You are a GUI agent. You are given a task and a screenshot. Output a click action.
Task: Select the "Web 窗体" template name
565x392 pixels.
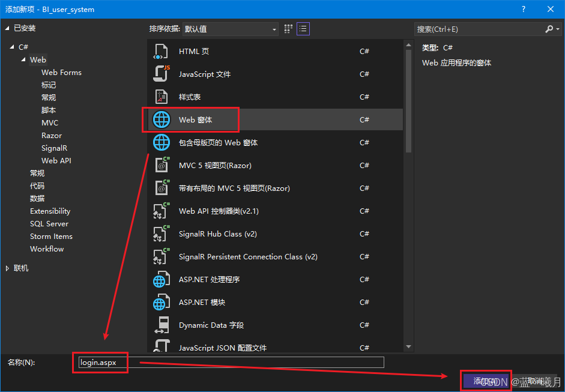pyautogui.click(x=195, y=119)
